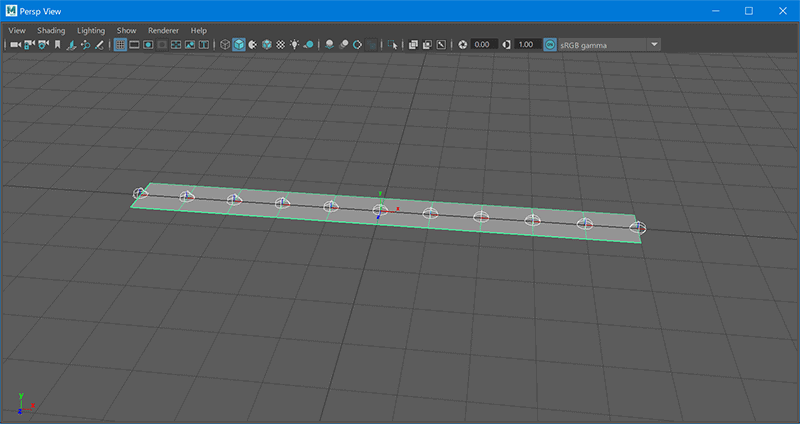The width and height of the screenshot is (800, 424).
Task: Click the camera Bookmarks icon
Action: point(58,45)
